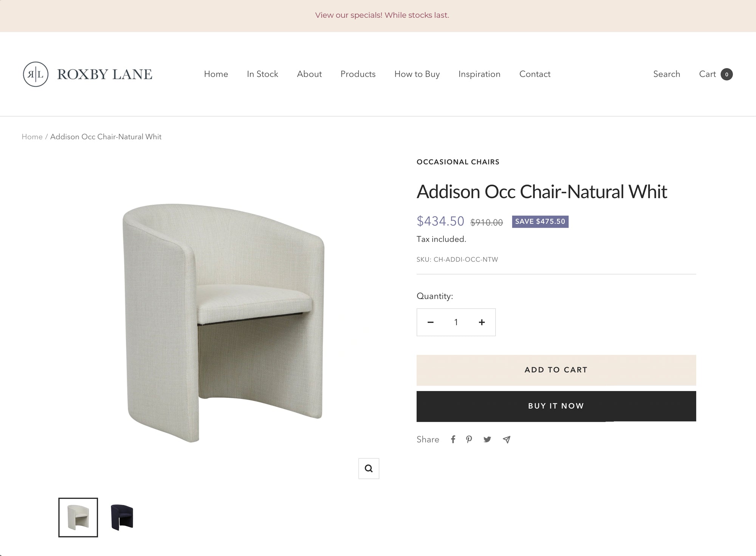Open the cart item count badge
The image size is (756, 556).
click(x=727, y=74)
